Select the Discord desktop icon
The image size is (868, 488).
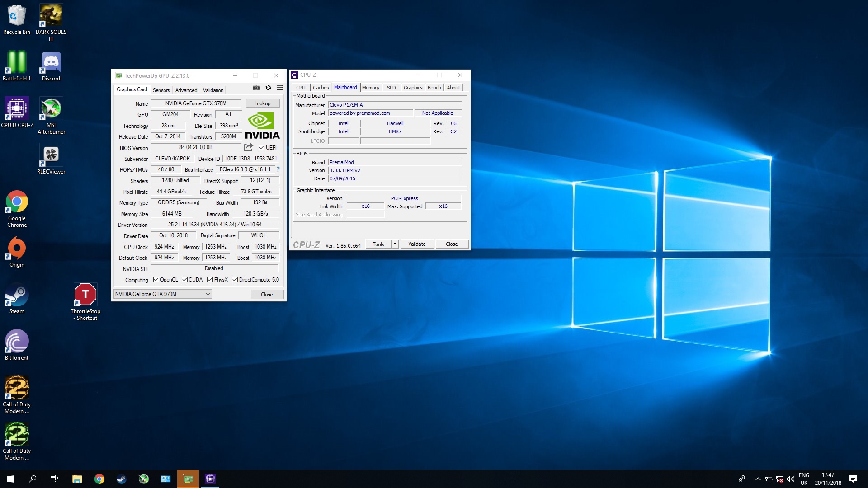click(51, 66)
